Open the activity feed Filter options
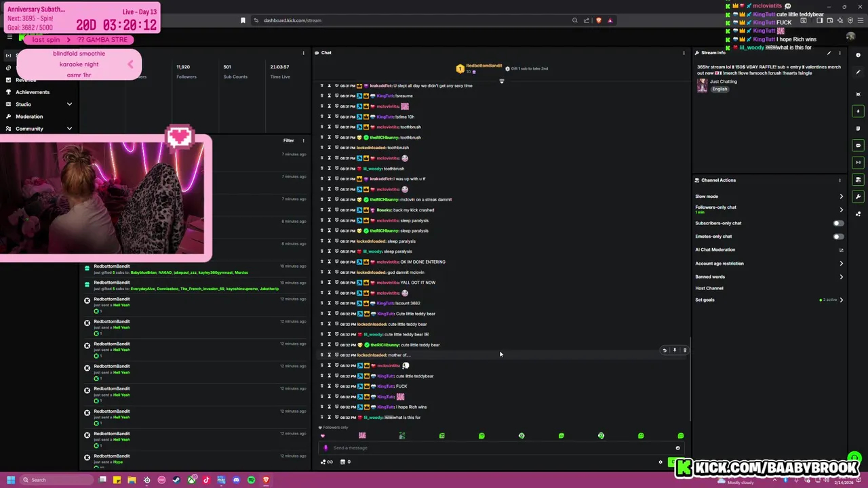The image size is (868, 488). pyautogui.click(x=289, y=140)
